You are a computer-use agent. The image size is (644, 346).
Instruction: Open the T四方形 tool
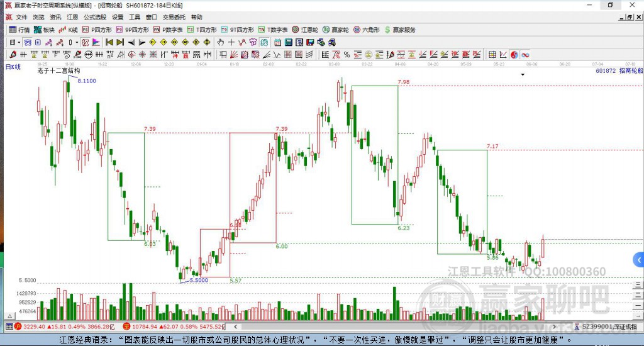click(x=202, y=30)
